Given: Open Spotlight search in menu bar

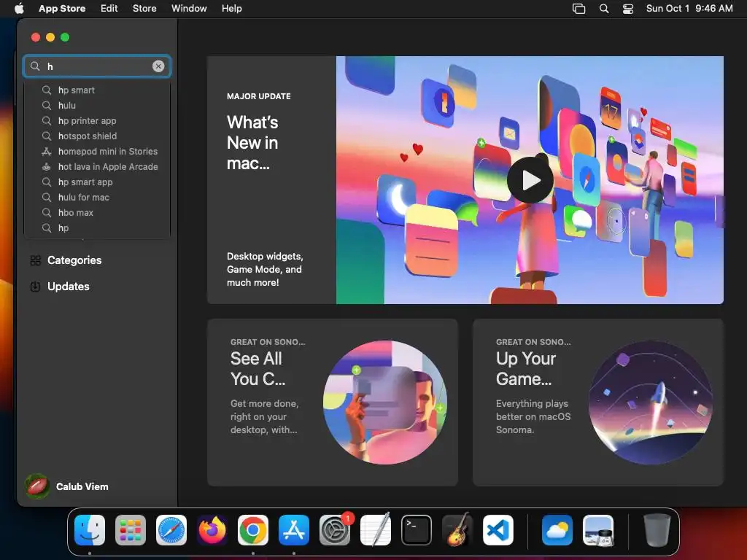Looking at the screenshot, I should coord(603,8).
